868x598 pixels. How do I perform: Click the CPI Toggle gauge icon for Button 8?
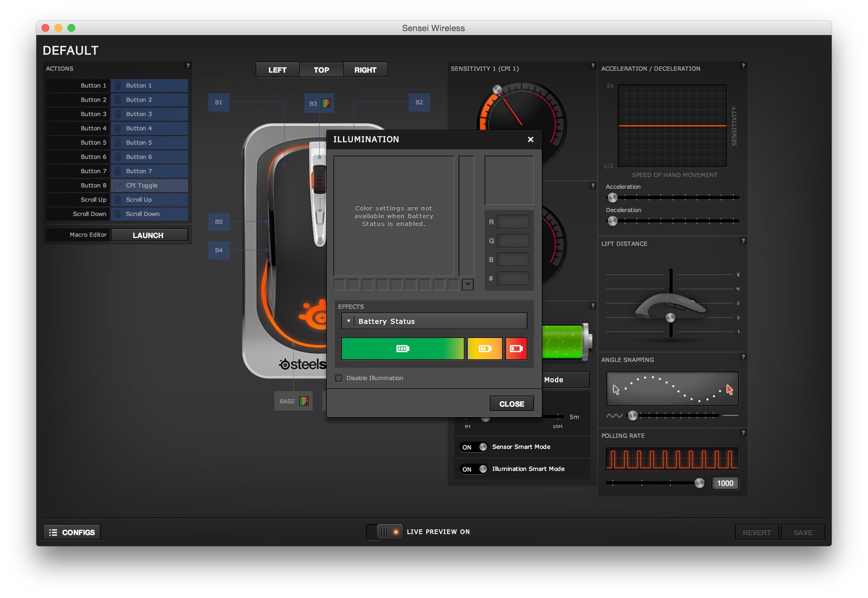[118, 185]
